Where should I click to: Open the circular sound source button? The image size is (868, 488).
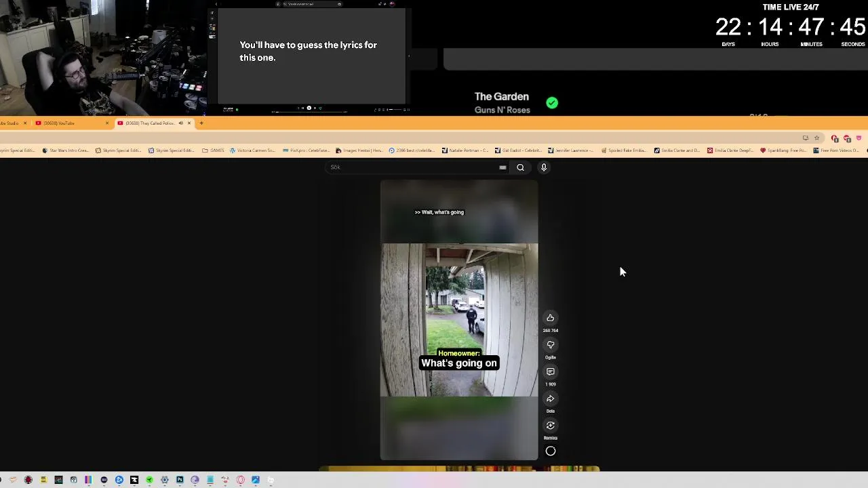551,451
